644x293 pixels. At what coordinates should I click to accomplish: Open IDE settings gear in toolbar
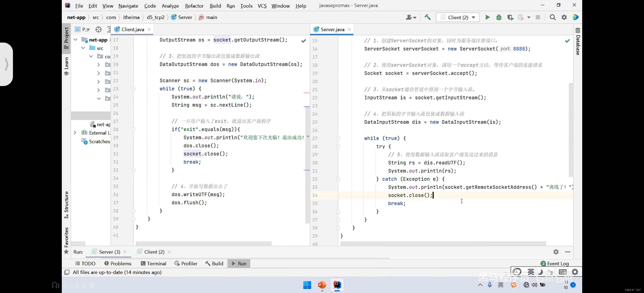point(564,17)
